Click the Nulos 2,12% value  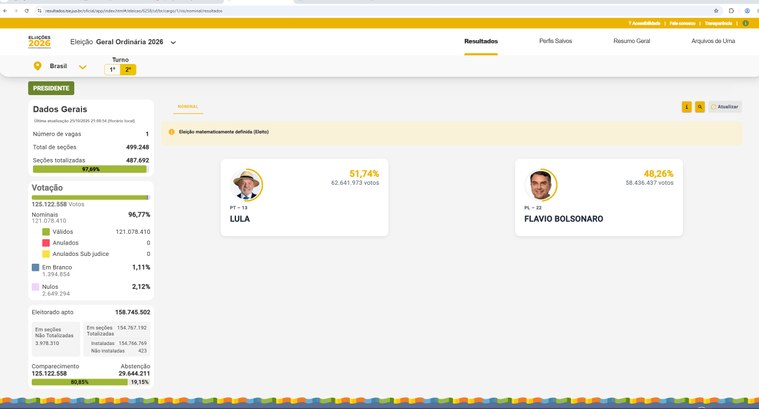141,287
